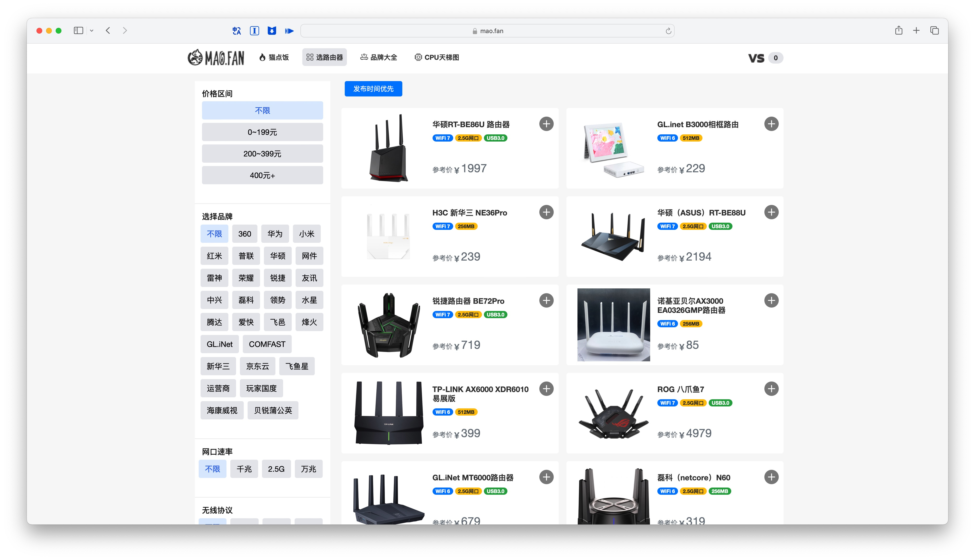The image size is (975, 560).
Task: Filter by brand 京东云
Action: [x=257, y=366]
